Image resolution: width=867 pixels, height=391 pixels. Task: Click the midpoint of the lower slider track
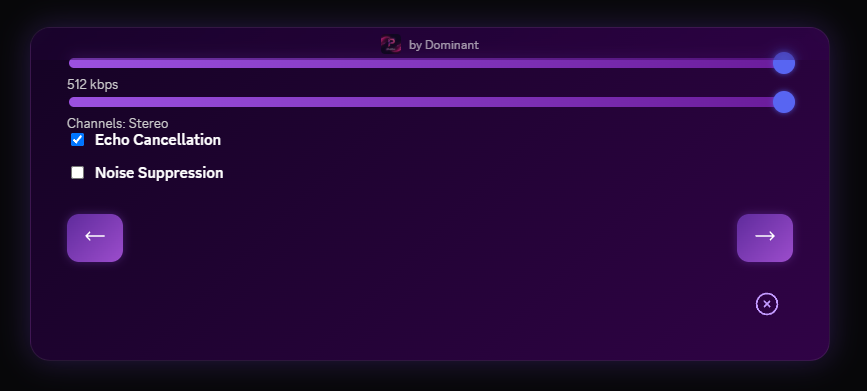tap(432, 102)
